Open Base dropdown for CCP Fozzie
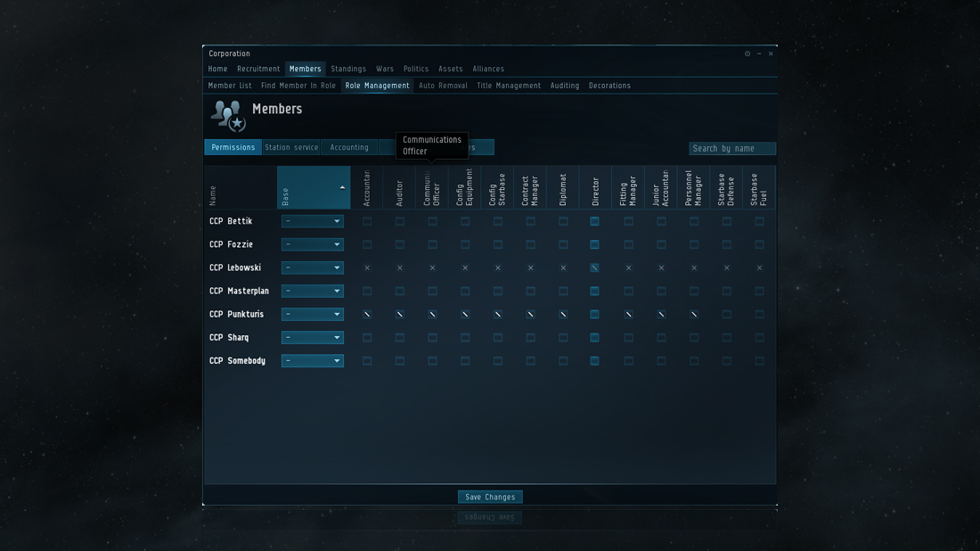980x551 pixels. (x=313, y=244)
